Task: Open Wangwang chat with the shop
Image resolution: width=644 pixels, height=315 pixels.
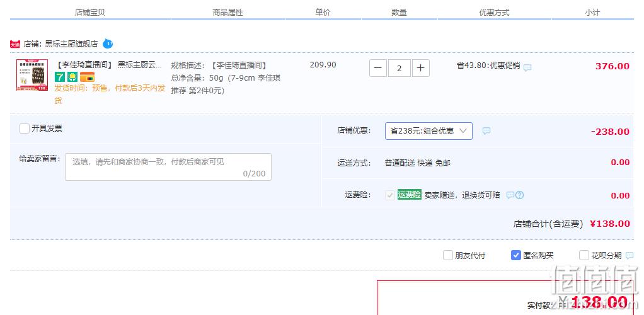Action: tap(108, 43)
